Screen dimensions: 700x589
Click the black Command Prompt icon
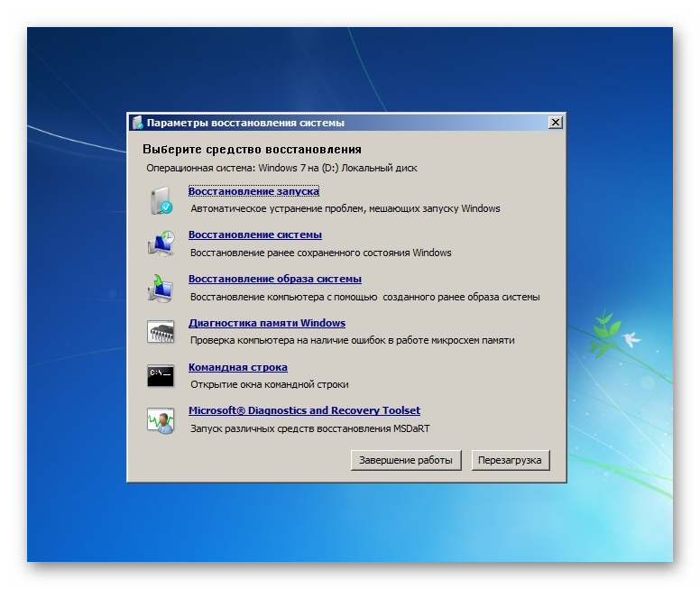pyautogui.click(x=161, y=375)
